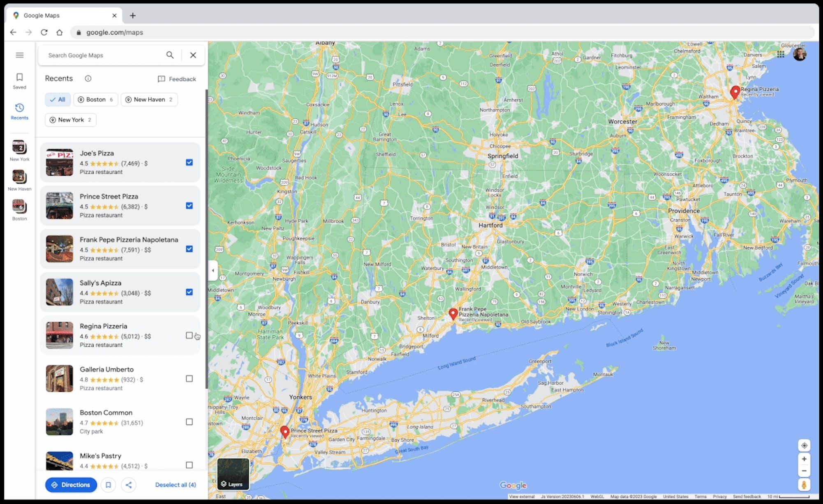Open New York recents thumbnail in sidebar
The image size is (823, 504).
(19, 151)
